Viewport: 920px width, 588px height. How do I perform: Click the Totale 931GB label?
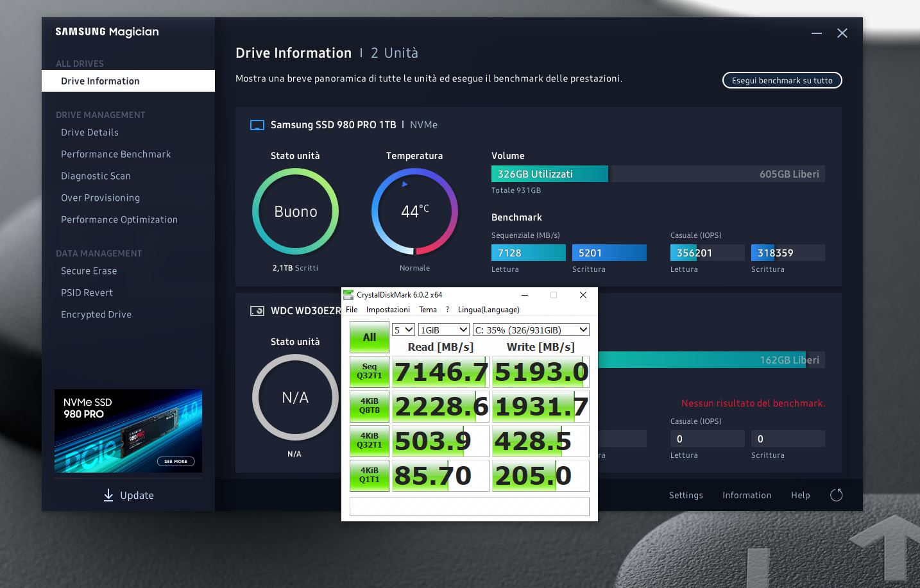516,190
